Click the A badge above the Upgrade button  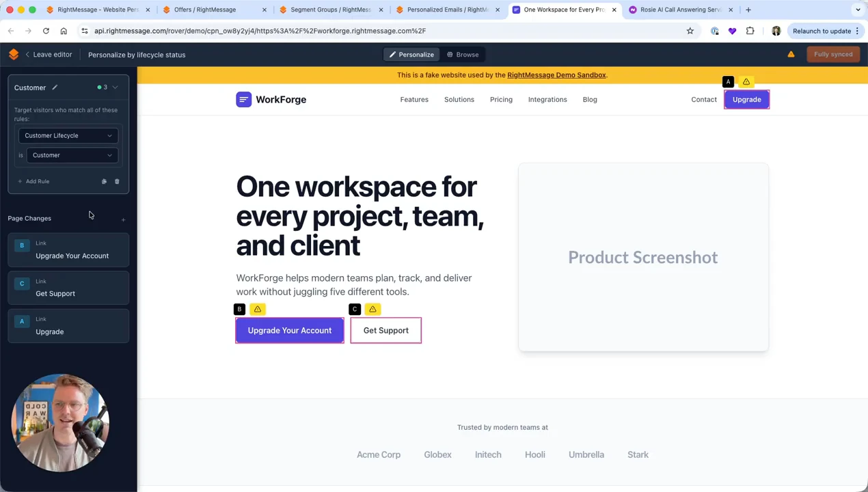(x=729, y=82)
